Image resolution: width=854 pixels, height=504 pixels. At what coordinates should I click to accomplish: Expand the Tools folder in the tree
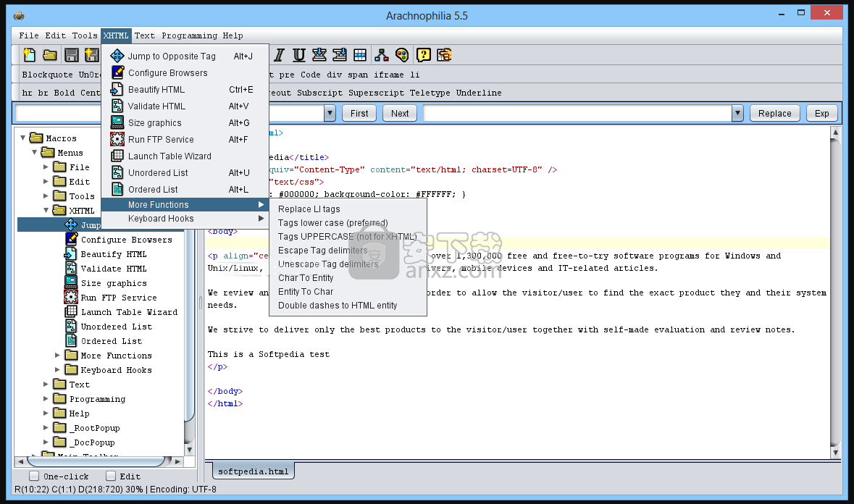46,196
